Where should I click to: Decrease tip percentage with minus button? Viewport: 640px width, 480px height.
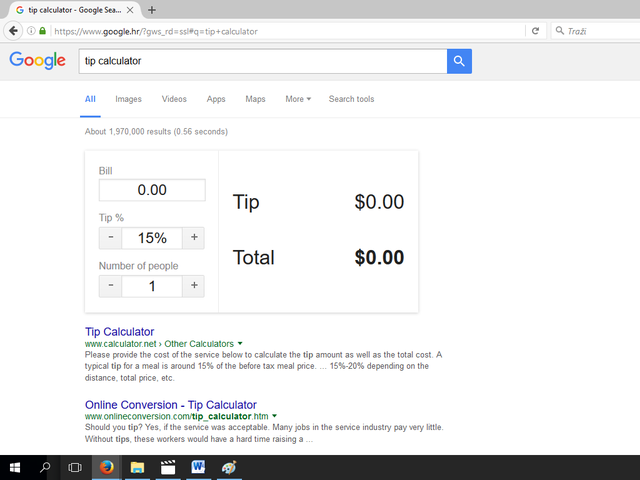point(110,238)
